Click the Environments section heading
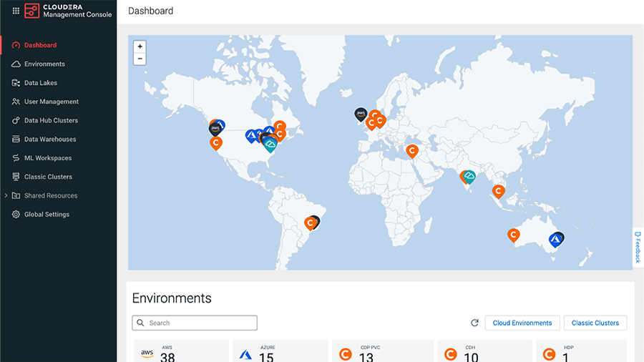Image resolution: width=644 pixels, height=362 pixels. 172,298
